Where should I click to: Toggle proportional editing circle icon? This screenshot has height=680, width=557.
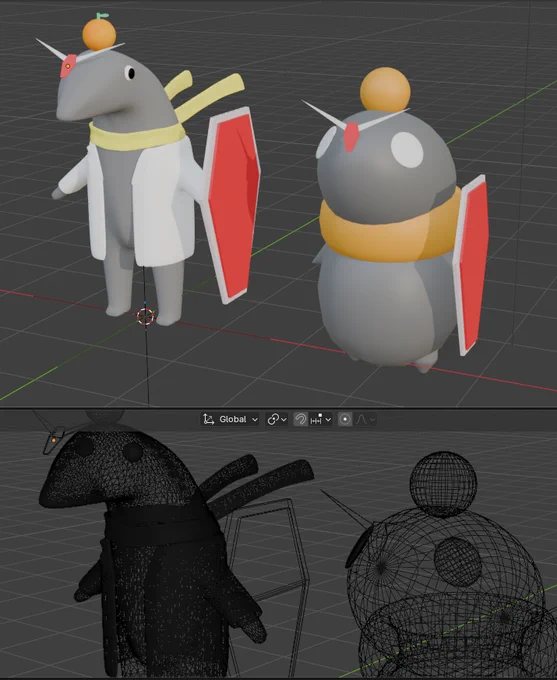(345, 419)
